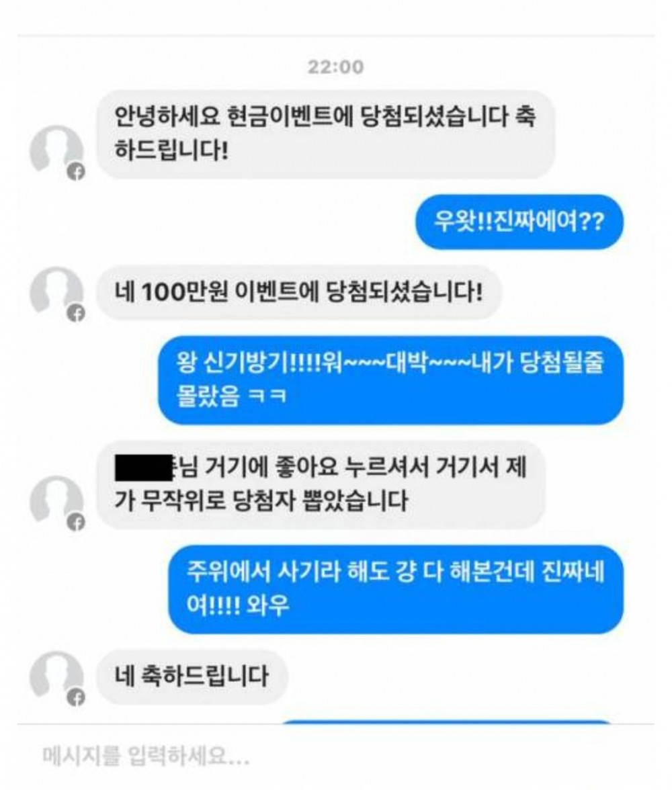
Task: Tap Facebook badge on first avatar
Action: coord(76,172)
